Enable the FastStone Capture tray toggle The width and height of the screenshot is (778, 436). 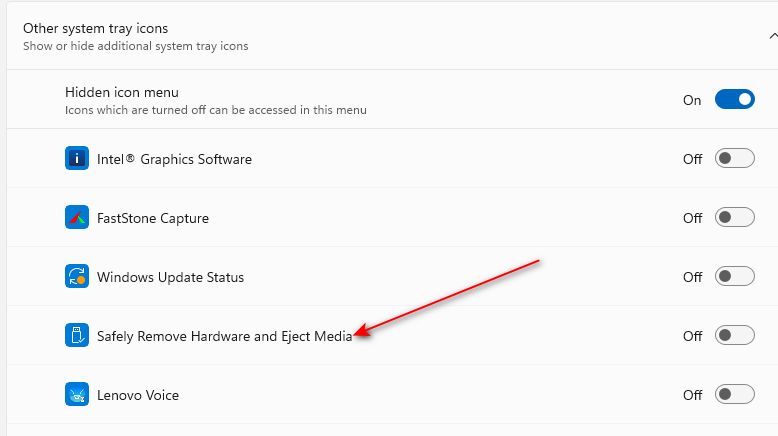click(x=734, y=217)
